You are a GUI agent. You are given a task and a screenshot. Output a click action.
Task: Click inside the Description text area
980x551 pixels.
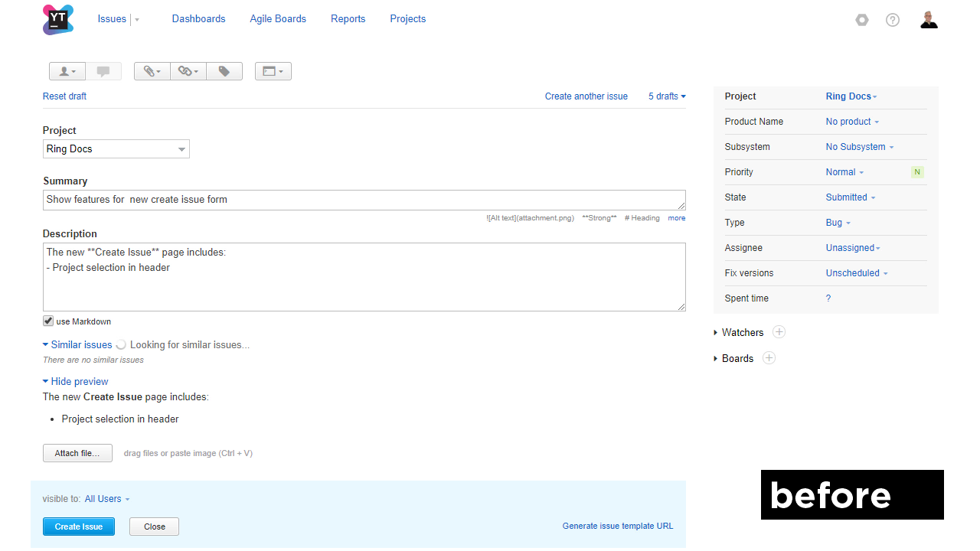point(364,277)
